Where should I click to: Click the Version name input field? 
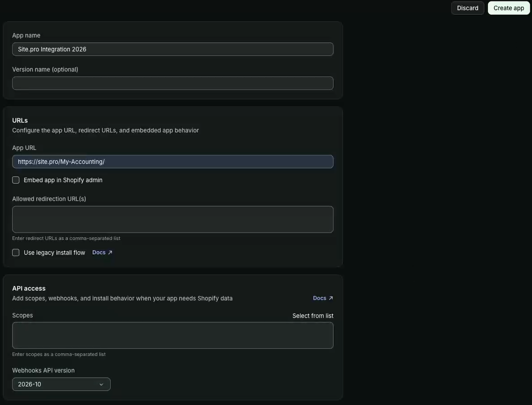tap(173, 83)
